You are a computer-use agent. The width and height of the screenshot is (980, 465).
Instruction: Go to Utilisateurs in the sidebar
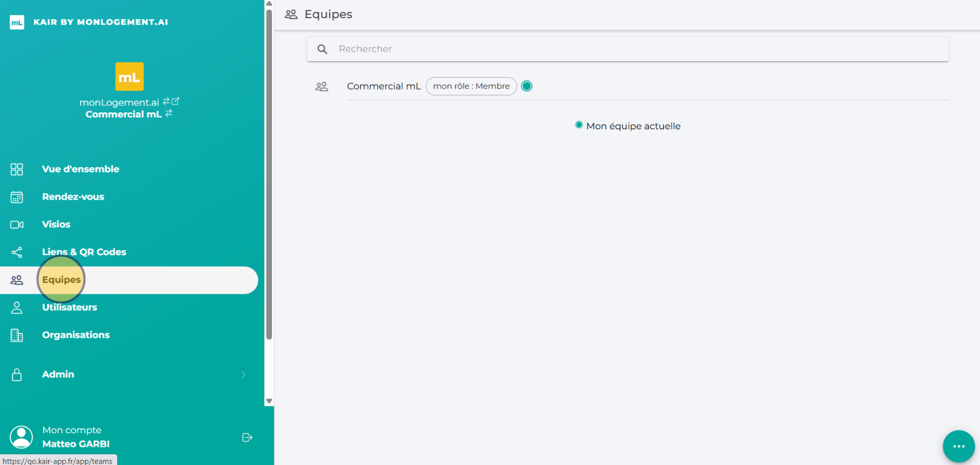70,307
